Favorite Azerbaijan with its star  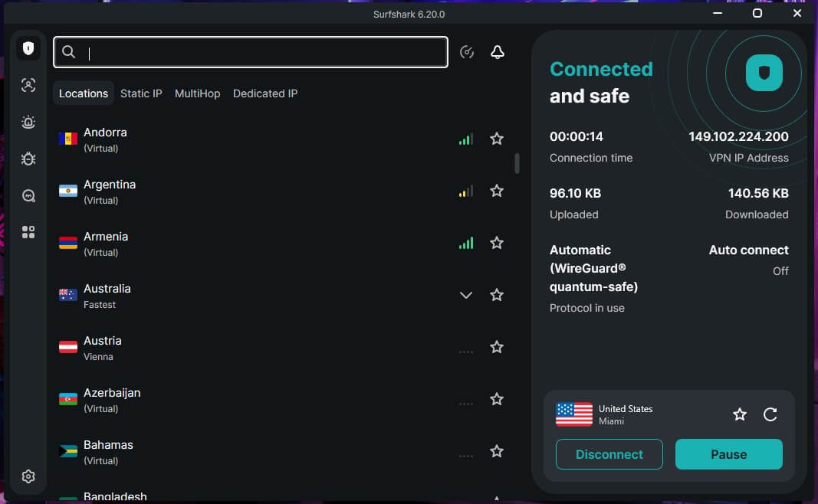point(497,399)
